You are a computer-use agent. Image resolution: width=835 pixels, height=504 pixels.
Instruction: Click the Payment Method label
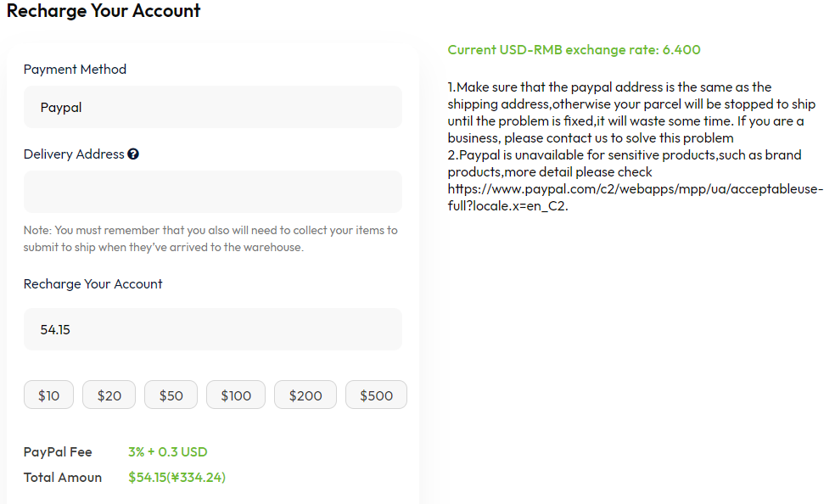pos(75,70)
